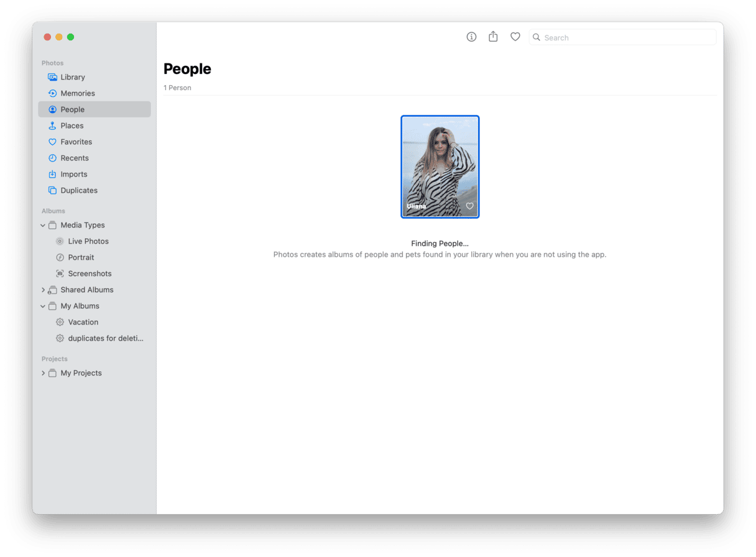This screenshot has height=557, width=756.
Task: Click the toolbar Favorite heart icon
Action: (515, 37)
